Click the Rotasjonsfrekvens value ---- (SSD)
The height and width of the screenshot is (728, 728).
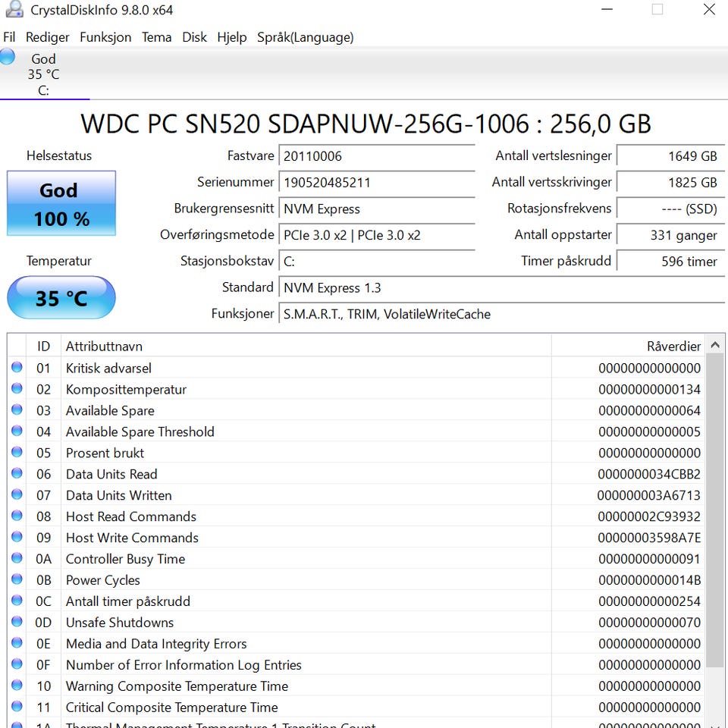(x=670, y=209)
